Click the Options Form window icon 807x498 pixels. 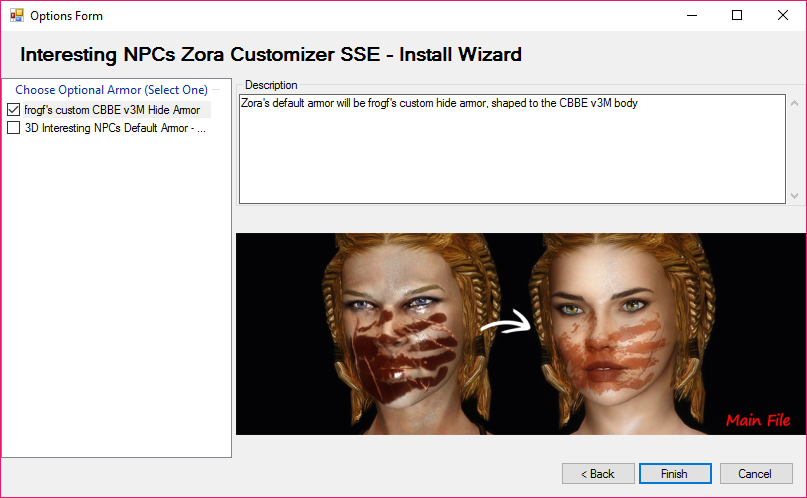pyautogui.click(x=16, y=15)
